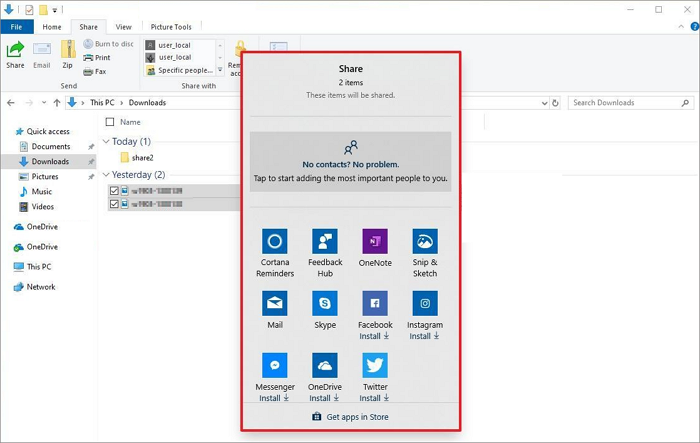Collapse the Yesterday group
This screenshot has width=700, height=443.
point(106,175)
